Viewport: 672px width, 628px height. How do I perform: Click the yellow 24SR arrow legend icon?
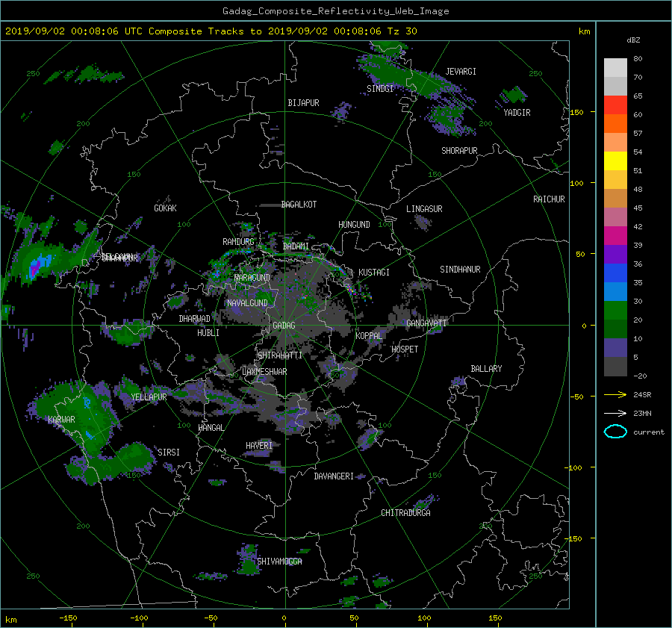click(615, 395)
